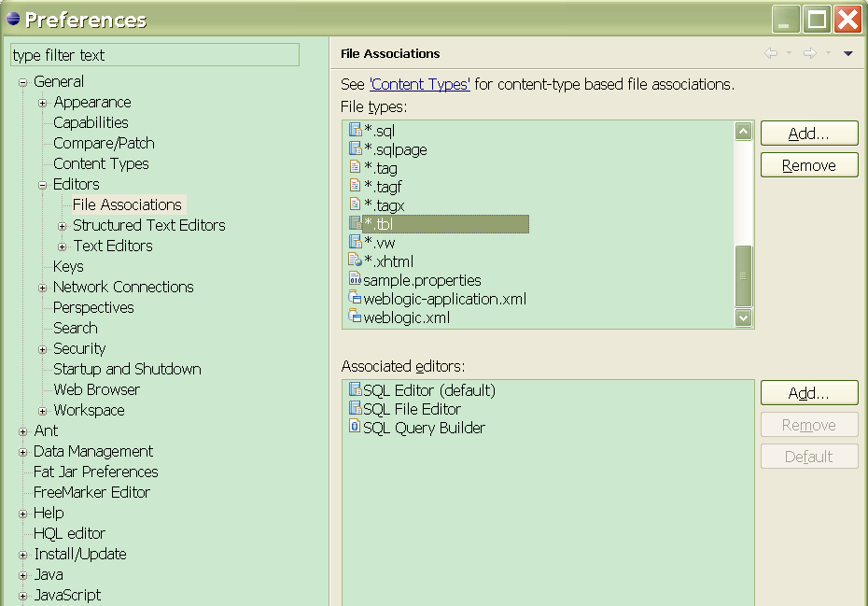Click the *.sql file type icon

point(355,131)
